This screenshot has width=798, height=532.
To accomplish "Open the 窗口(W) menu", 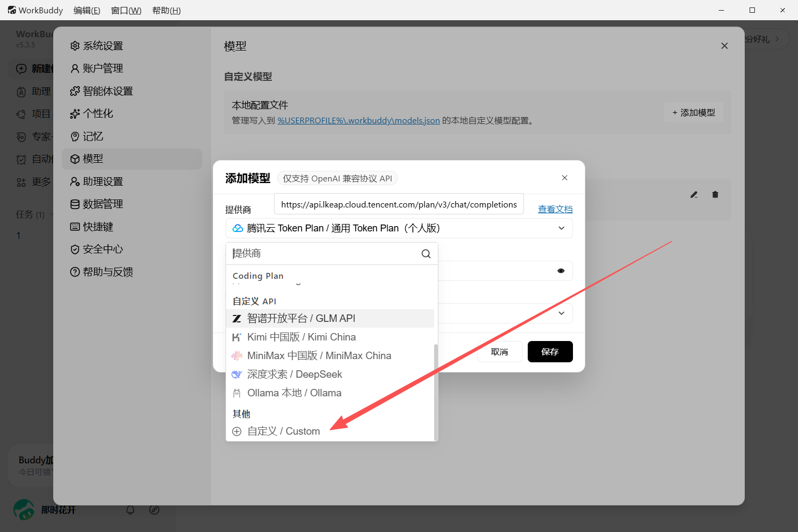I will (x=126, y=10).
